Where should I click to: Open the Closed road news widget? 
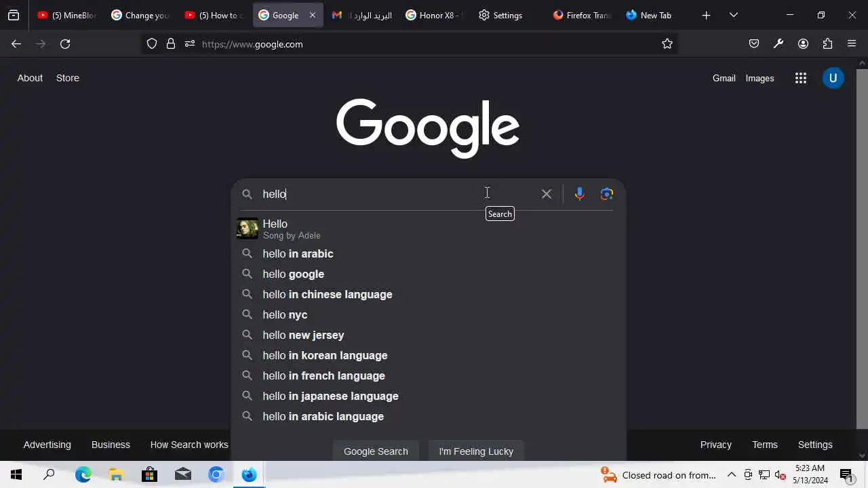click(x=658, y=474)
